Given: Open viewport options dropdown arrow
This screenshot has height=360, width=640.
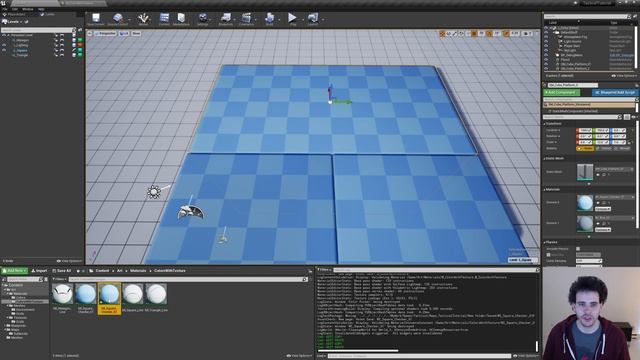Looking at the screenshot, I should (89, 33).
